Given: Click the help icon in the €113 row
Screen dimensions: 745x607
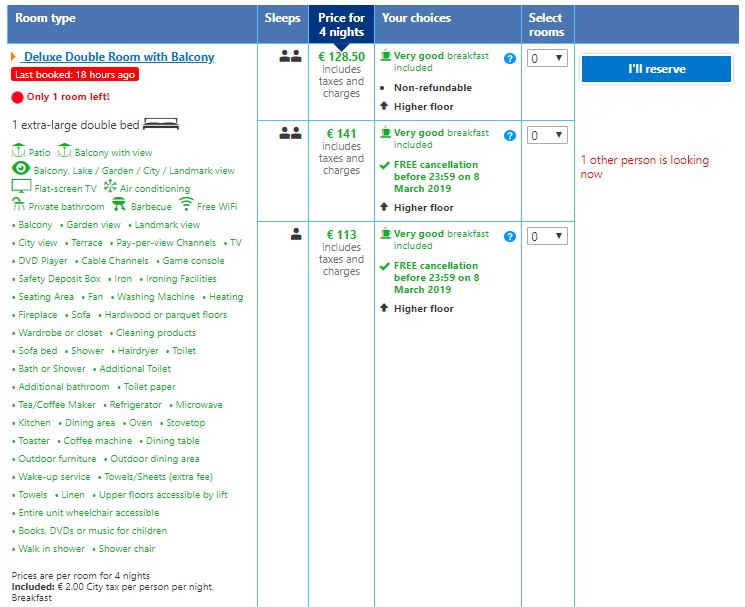Looking at the screenshot, I should [x=510, y=236].
